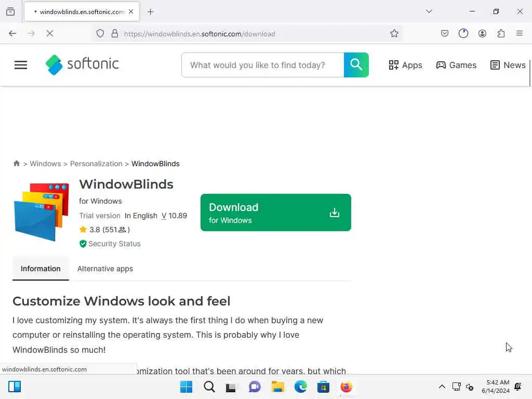
Task: Open File Explorer from taskbar
Action: click(x=278, y=387)
